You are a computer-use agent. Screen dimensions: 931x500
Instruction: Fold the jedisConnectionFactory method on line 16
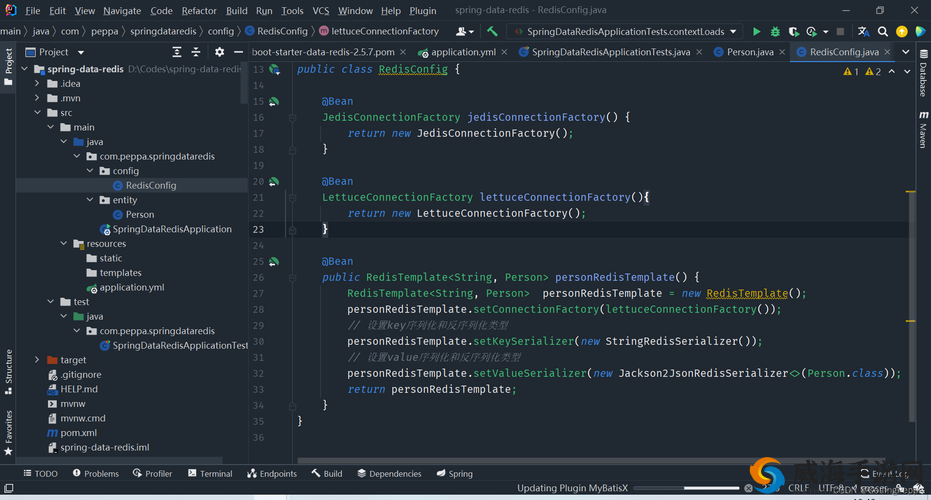292,118
